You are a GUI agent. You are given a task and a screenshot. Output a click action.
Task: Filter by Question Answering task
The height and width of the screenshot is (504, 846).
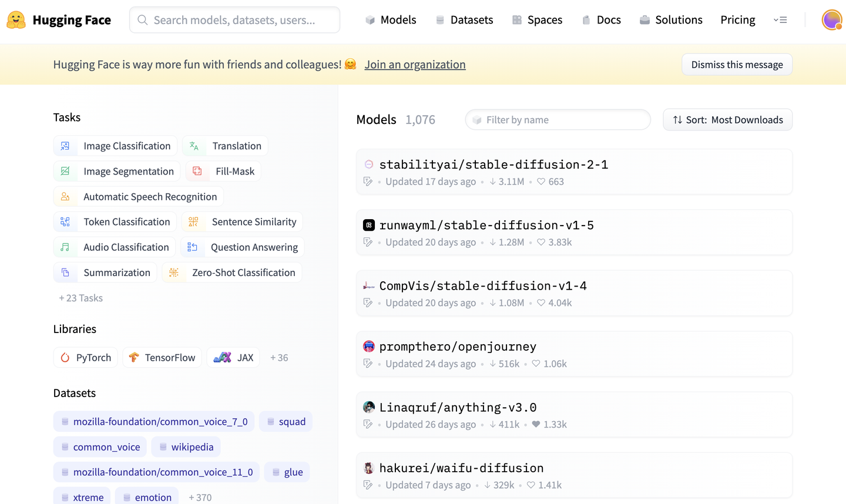tap(243, 247)
